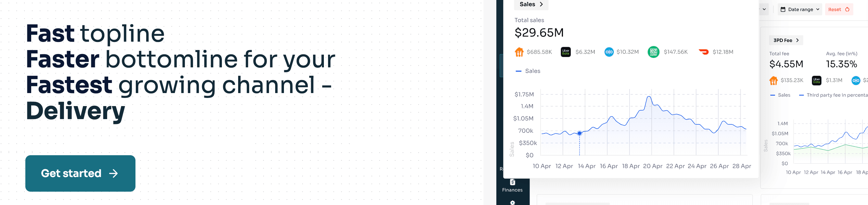Screen dimensions: 868x205
Task: Select the Olo icon beside $10.32M
Action: coord(609,52)
